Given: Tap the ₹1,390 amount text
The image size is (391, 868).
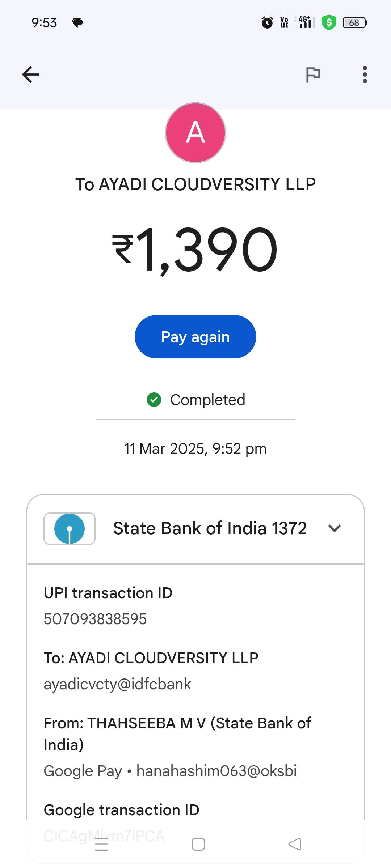Looking at the screenshot, I should click(x=195, y=250).
